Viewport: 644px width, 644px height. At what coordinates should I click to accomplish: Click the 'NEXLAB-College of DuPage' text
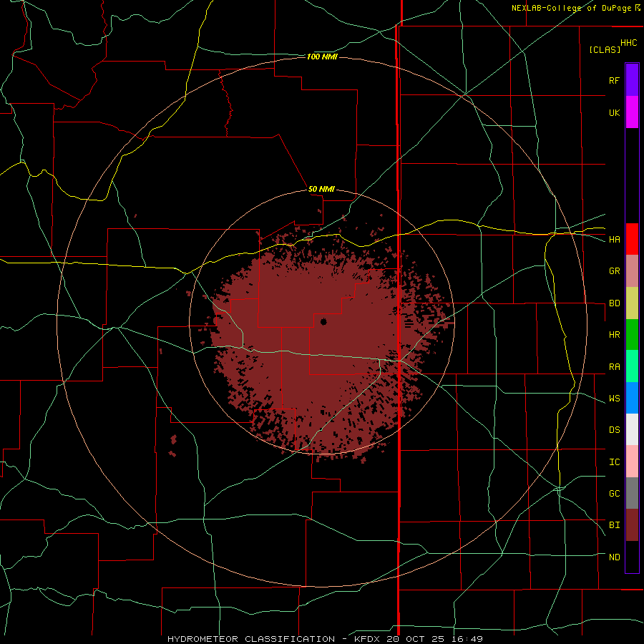pyautogui.click(x=571, y=8)
